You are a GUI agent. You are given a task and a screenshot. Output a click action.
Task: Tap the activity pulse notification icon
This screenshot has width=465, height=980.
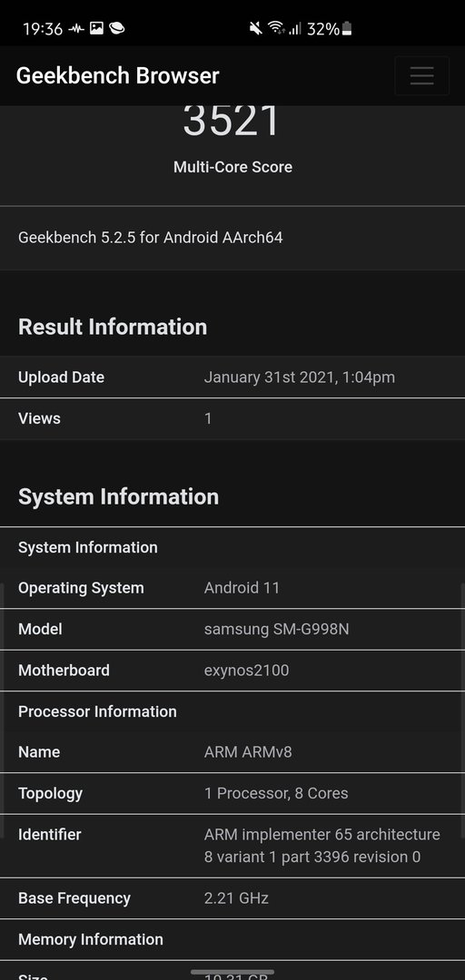click(76, 28)
